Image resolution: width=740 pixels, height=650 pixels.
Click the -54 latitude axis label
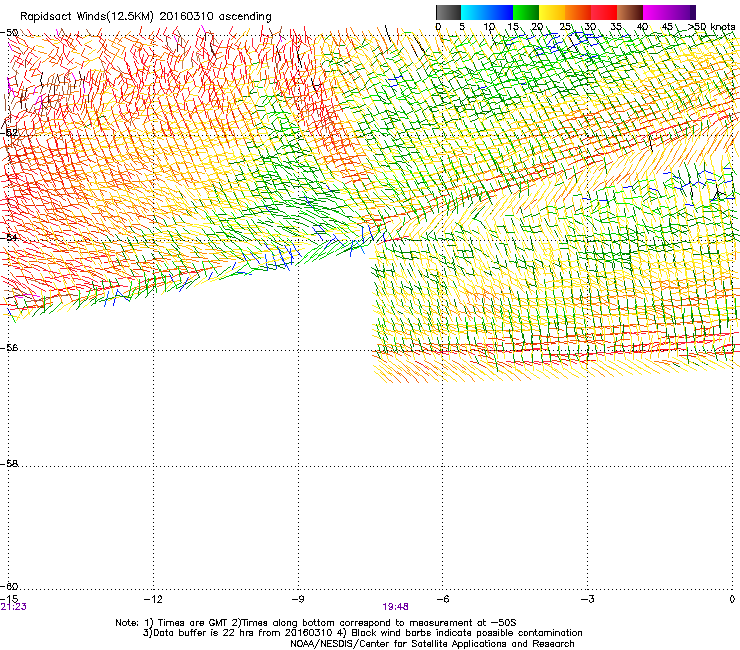(x=10, y=237)
